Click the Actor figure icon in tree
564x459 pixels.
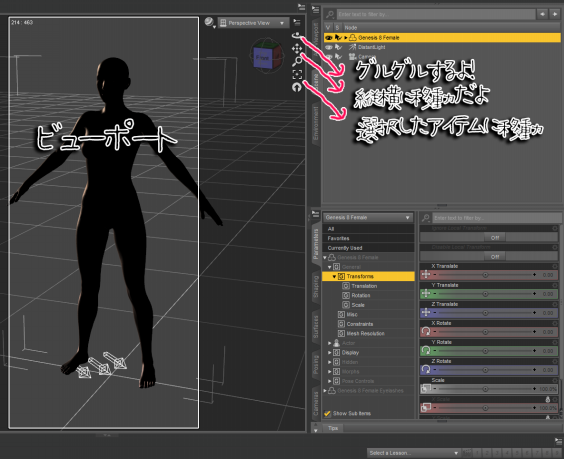336,343
